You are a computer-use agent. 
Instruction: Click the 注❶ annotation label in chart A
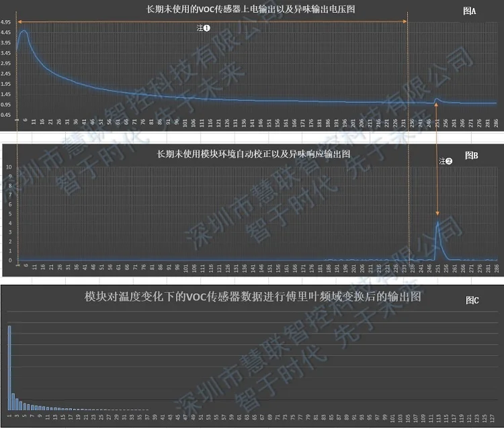pos(203,28)
